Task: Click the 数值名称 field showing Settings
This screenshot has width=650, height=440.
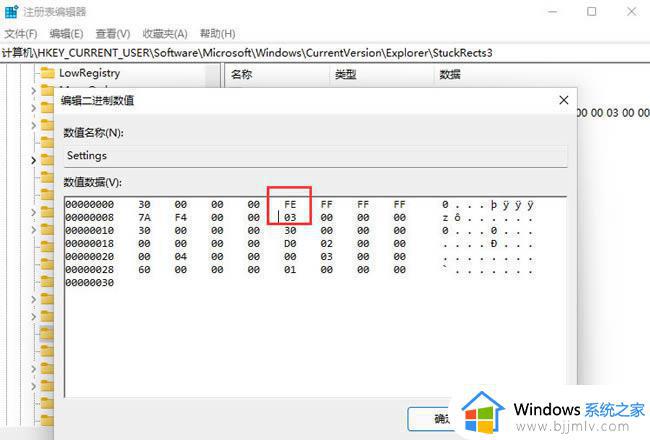Action: point(315,156)
